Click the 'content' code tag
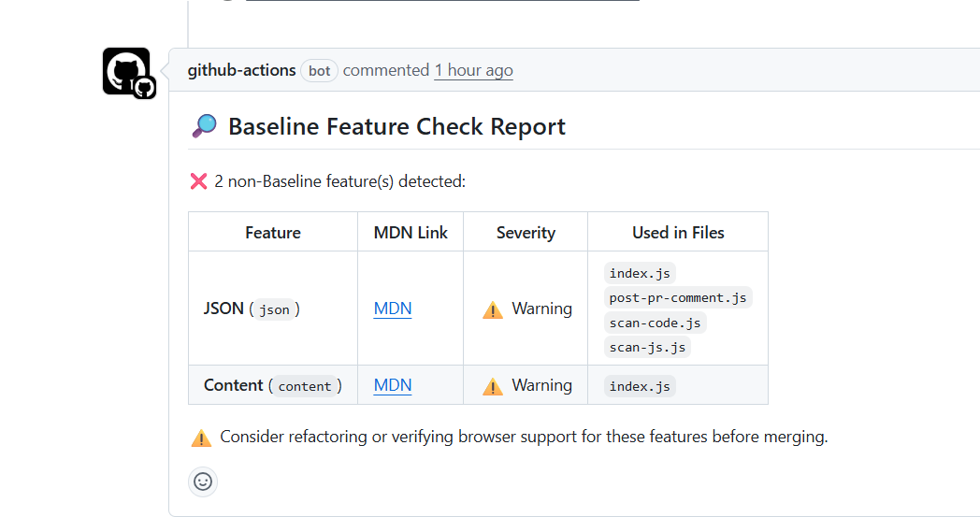The height and width of the screenshot is (517, 980). (x=305, y=386)
